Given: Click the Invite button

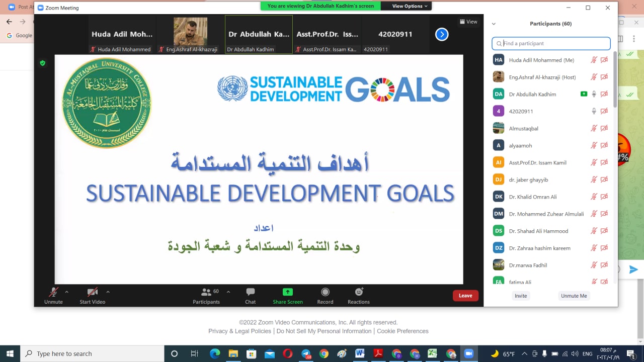Looking at the screenshot, I should [521, 296].
